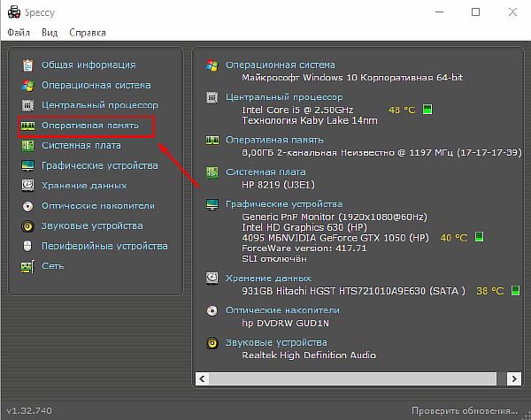Select Общая информация in the sidebar

click(x=88, y=65)
